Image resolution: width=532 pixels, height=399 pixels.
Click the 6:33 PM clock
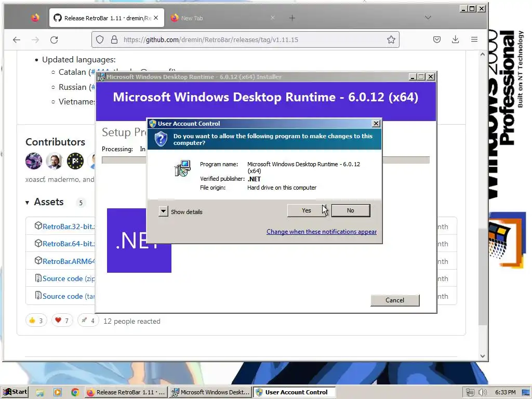point(505,392)
